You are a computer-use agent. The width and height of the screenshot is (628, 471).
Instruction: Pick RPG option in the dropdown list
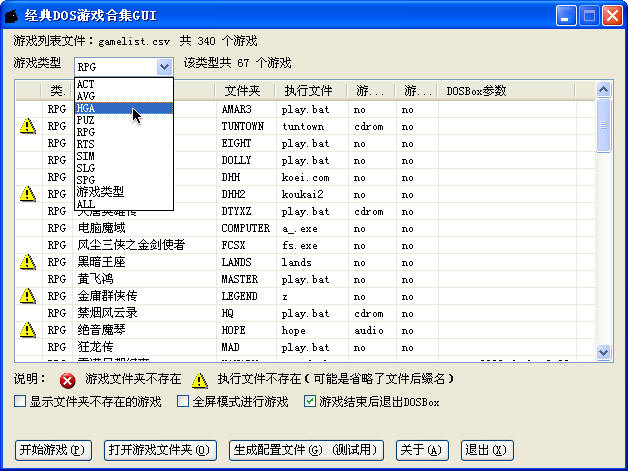click(x=124, y=132)
